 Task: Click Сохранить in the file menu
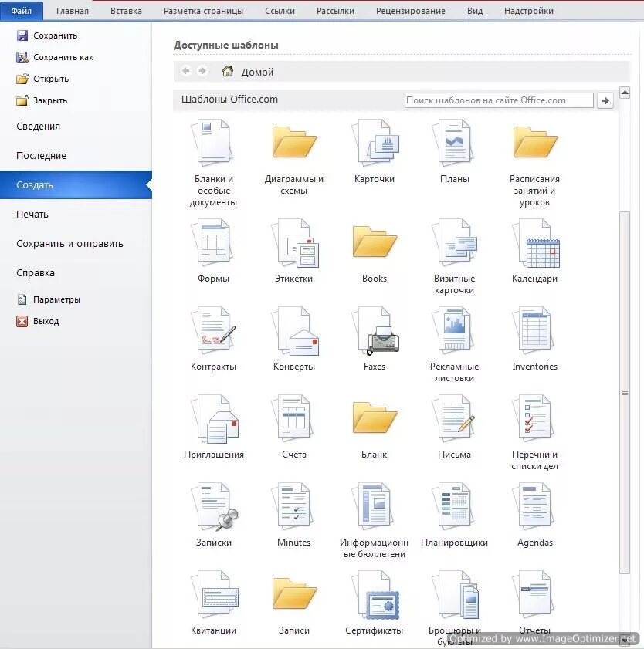47,35
